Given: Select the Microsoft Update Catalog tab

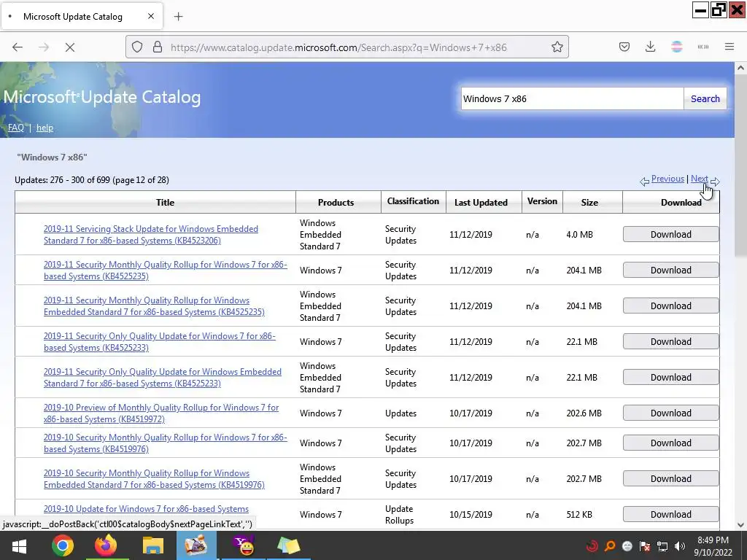Looking at the screenshot, I should click(82, 17).
